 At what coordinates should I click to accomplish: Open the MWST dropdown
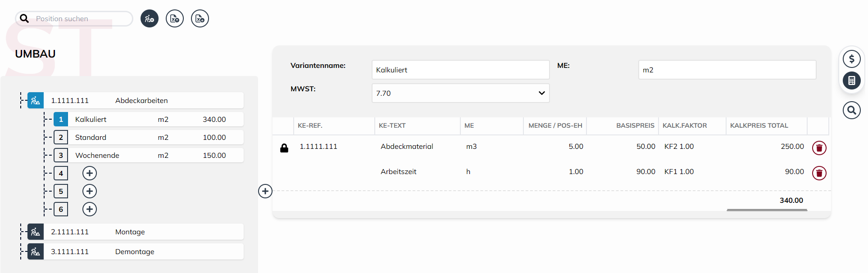(x=460, y=93)
